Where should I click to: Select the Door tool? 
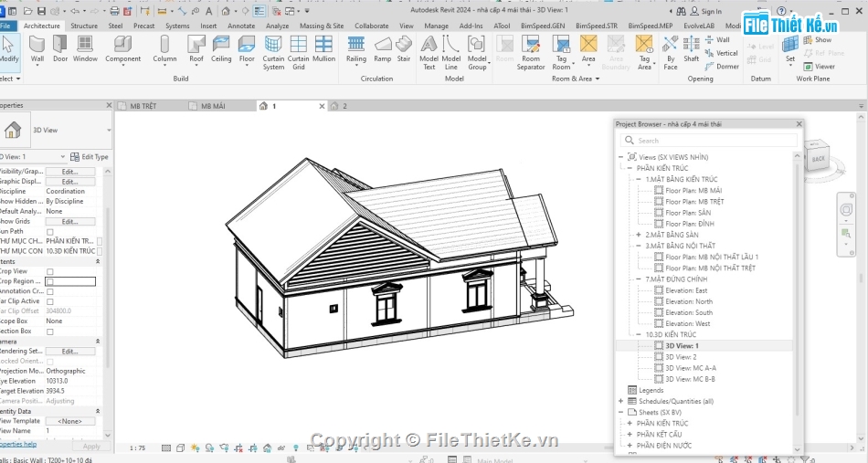click(59, 48)
